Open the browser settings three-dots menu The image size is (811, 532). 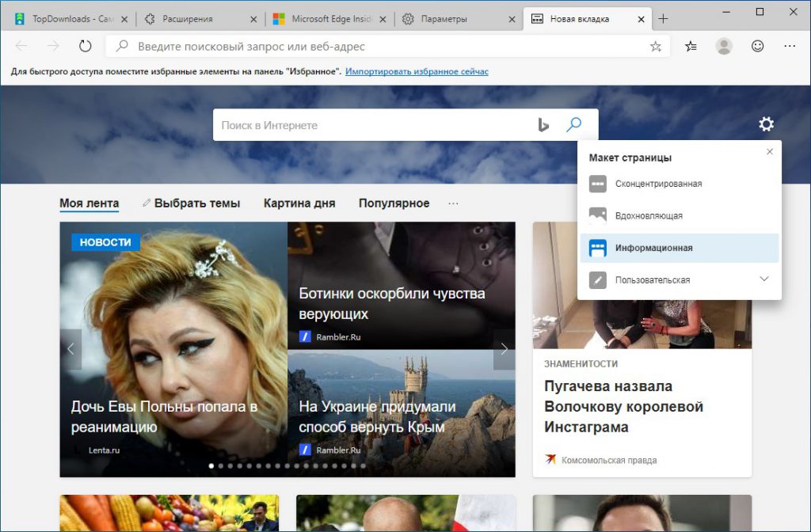click(x=790, y=46)
